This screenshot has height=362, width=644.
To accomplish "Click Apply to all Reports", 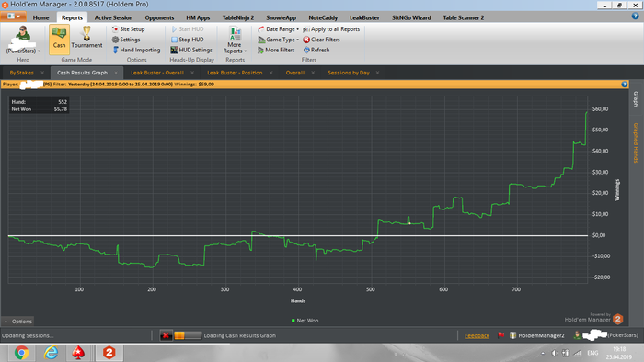I will click(331, 29).
